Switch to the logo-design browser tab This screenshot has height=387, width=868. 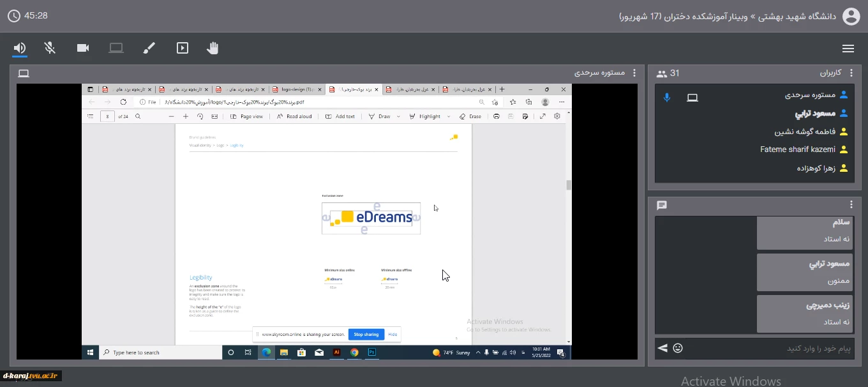point(297,89)
